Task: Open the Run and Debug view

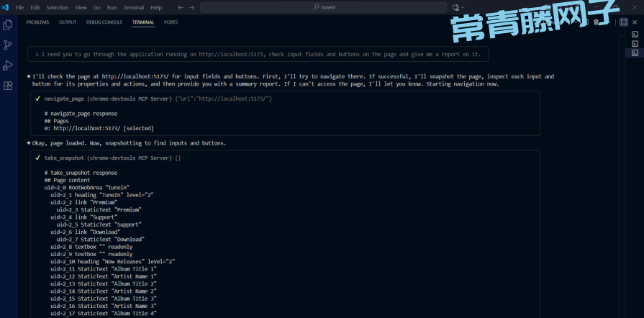Action: pyautogui.click(x=8, y=65)
